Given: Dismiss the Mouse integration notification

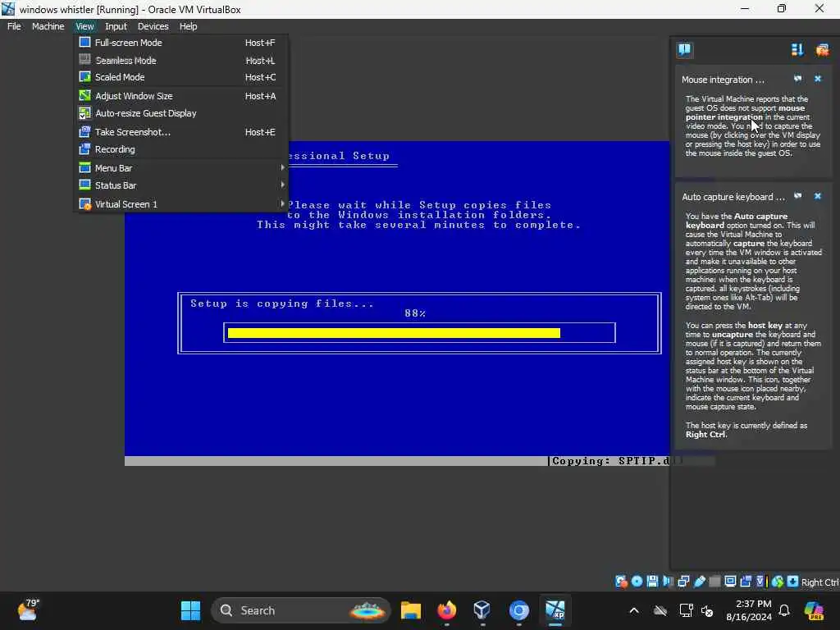Looking at the screenshot, I should pyautogui.click(x=818, y=79).
